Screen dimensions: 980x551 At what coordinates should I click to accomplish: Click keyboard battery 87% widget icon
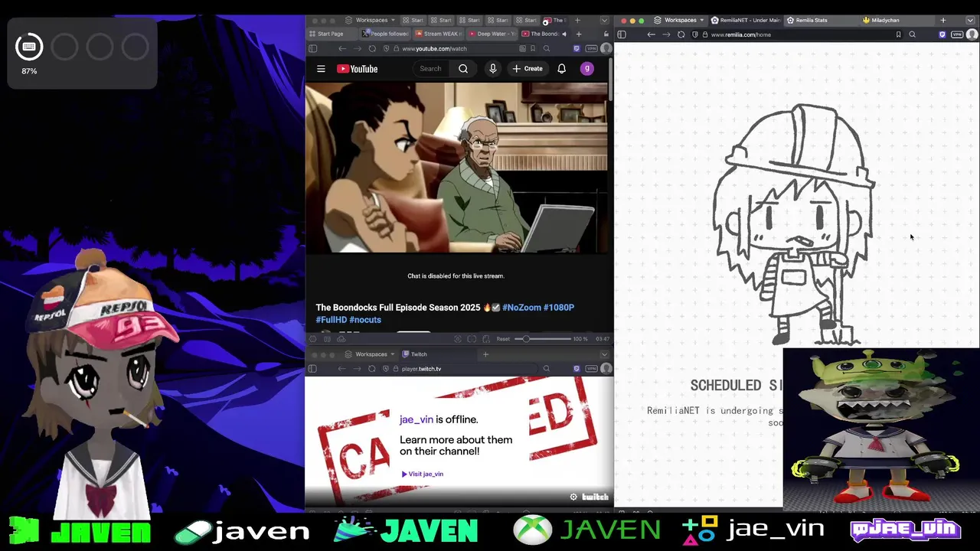pyautogui.click(x=29, y=47)
